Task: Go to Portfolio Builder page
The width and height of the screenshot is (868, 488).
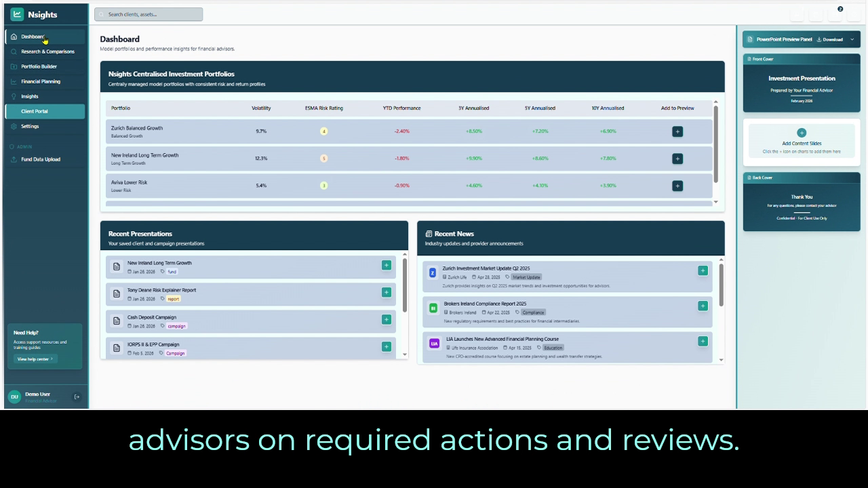Action: 39,66
